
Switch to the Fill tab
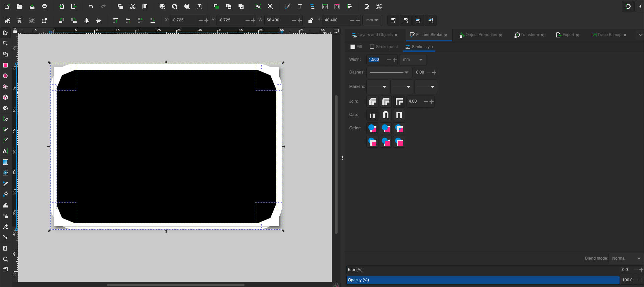pos(356,47)
